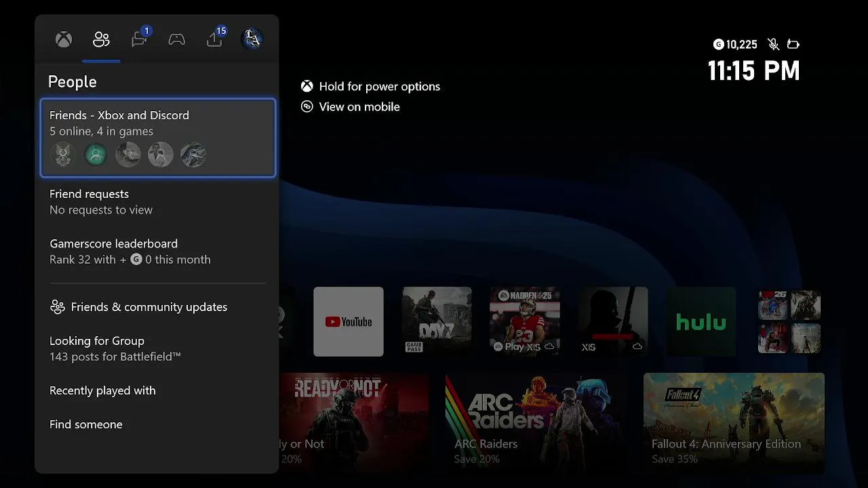Open Friends - Xbox and Discord list
868x488 pixels.
[158, 138]
